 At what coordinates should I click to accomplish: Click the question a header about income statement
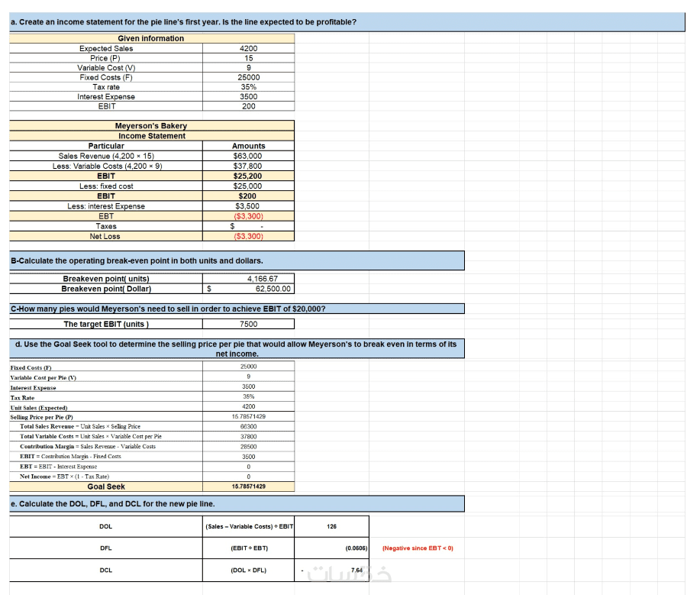click(x=347, y=22)
